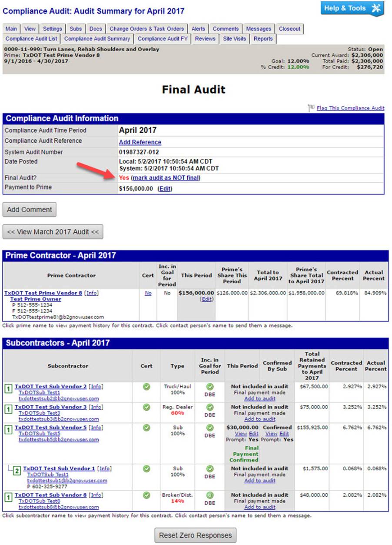The image size is (392, 545).
Task: Click green Cert checkmark for Sub Vendor 2
Action: [x=146, y=387]
